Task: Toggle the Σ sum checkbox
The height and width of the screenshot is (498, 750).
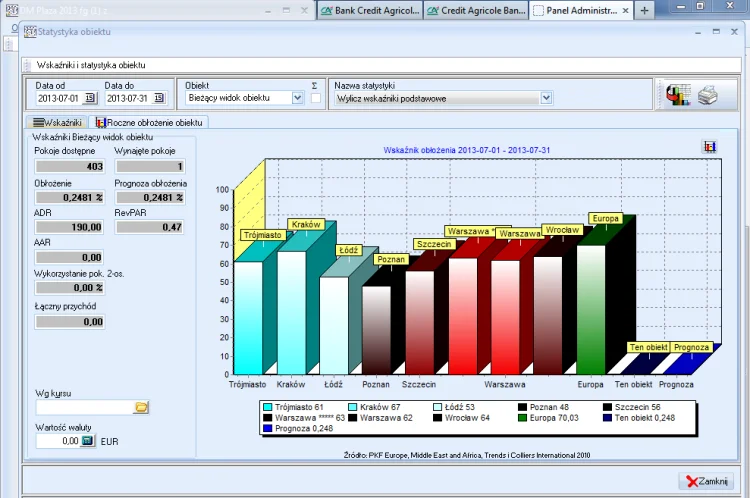Action: [315, 98]
